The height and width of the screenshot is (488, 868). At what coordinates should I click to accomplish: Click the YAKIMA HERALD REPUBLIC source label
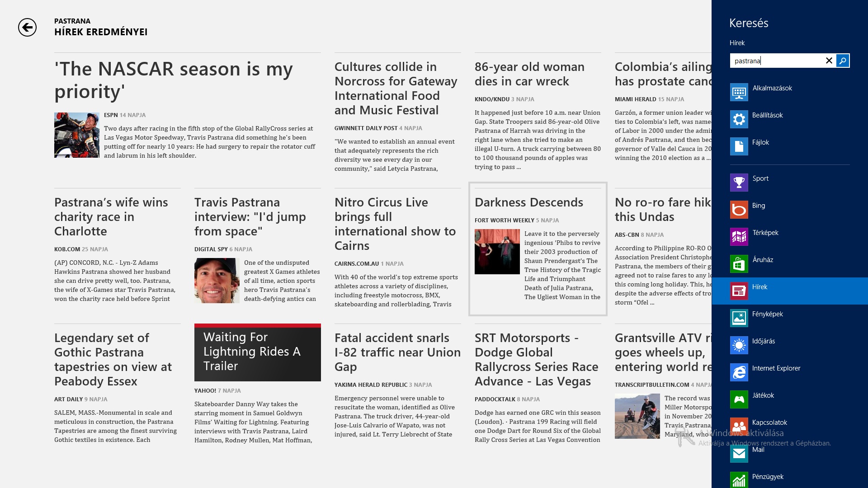(371, 385)
